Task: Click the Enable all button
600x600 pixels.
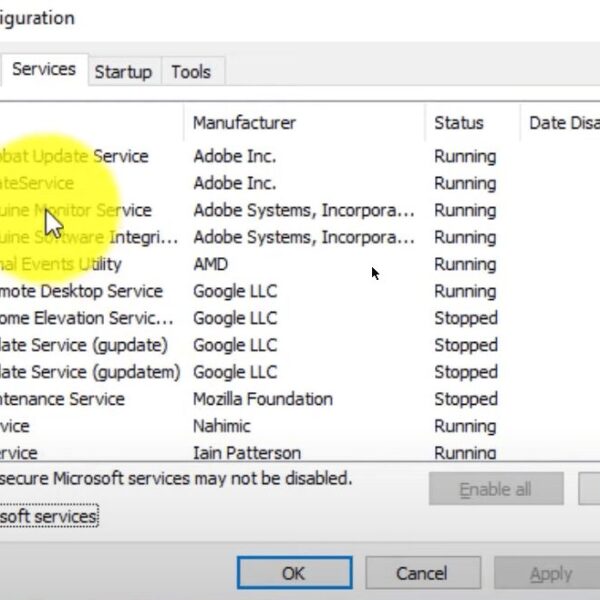Action: 496,489
